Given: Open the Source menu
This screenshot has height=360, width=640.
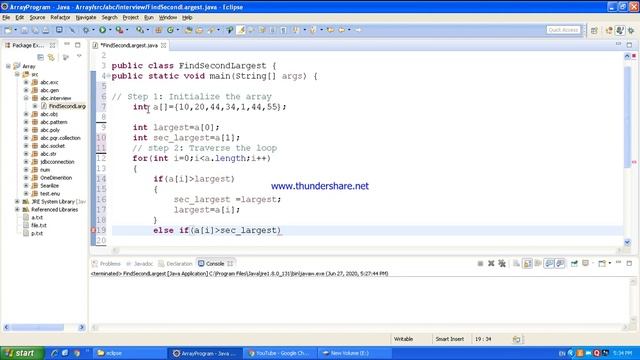Looking at the screenshot, I should [x=37, y=18].
